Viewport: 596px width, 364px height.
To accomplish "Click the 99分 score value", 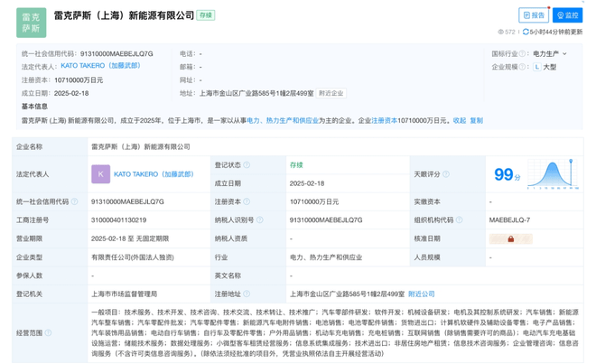I will (508, 174).
